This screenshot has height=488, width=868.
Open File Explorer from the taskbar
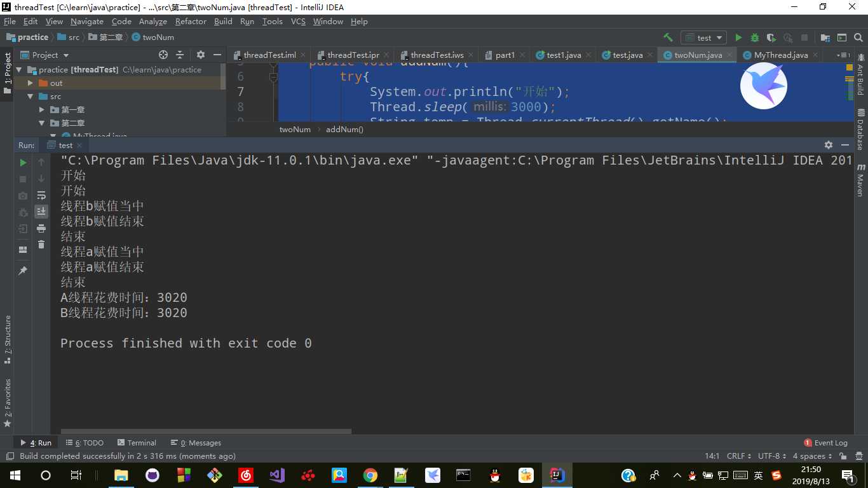[x=121, y=475]
